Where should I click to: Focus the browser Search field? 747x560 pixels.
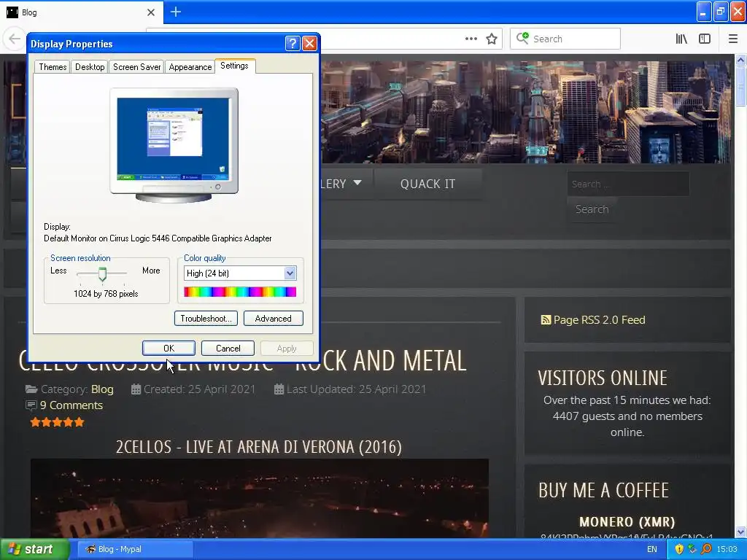coord(565,39)
